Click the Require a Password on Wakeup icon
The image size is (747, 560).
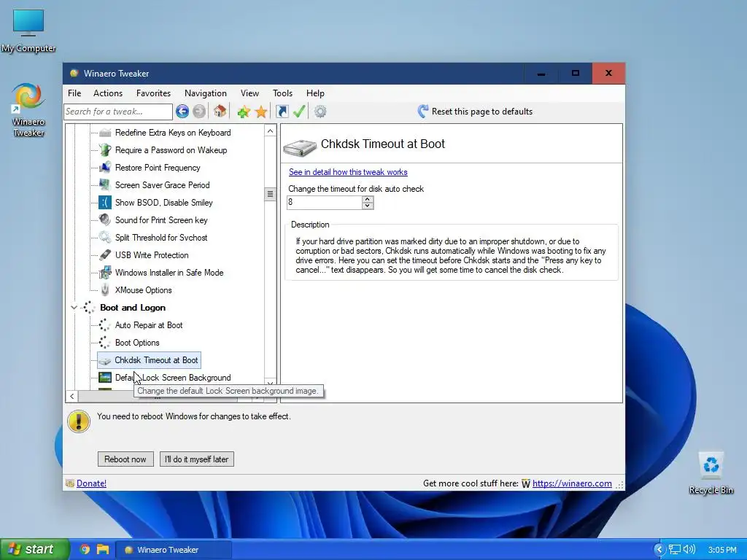click(x=105, y=150)
